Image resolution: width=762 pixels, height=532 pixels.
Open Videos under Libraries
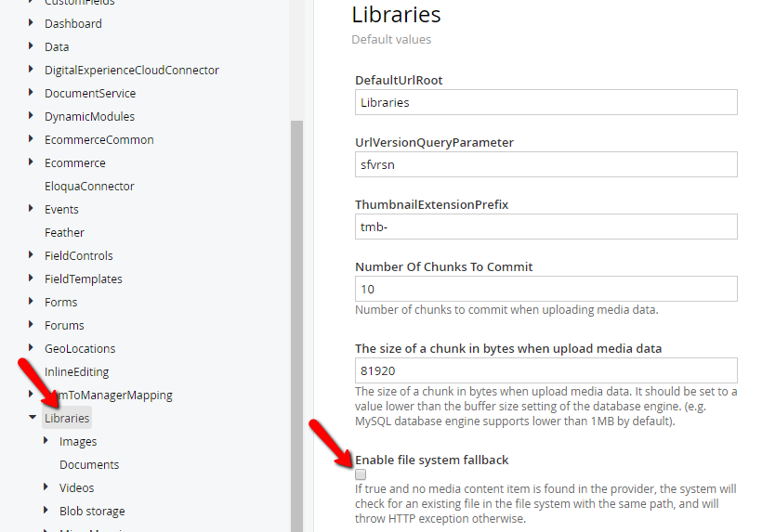pos(76,487)
